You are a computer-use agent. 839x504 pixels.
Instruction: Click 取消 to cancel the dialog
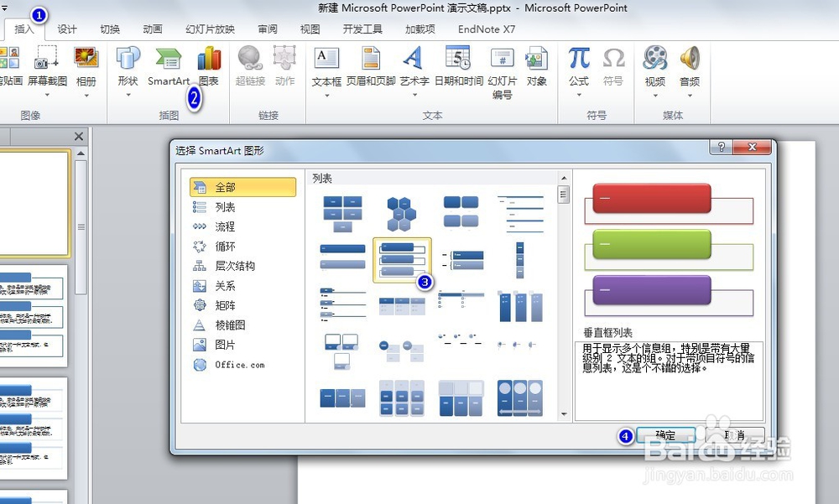coord(735,435)
